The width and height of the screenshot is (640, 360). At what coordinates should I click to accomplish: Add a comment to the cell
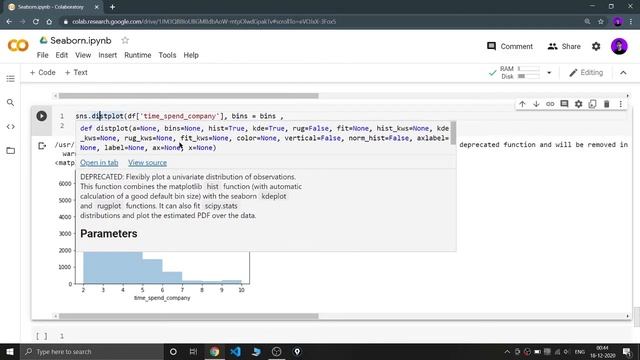pos(564,104)
